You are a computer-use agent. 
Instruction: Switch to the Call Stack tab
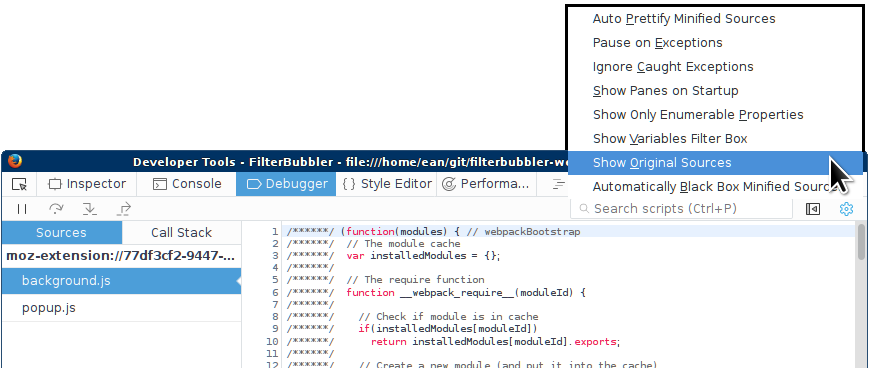[181, 232]
